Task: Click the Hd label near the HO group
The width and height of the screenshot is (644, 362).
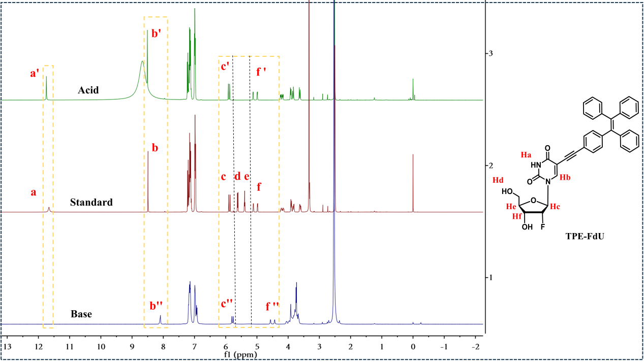Action: [x=499, y=181]
